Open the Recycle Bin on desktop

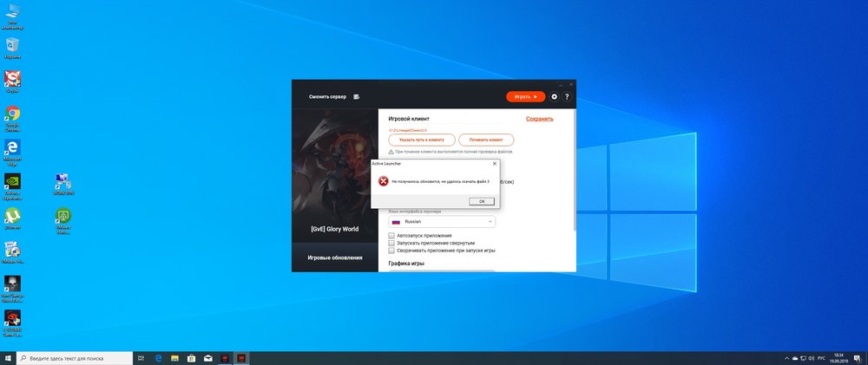pyautogui.click(x=13, y=44)
